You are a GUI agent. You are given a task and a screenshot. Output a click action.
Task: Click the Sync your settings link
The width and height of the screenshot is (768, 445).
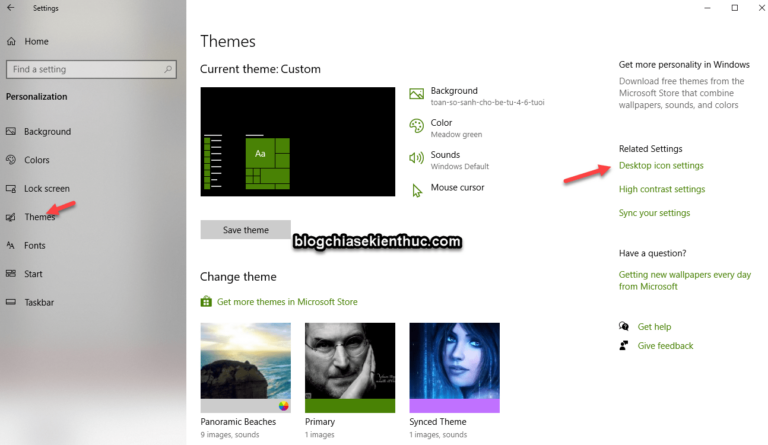[x=654, y=213]
